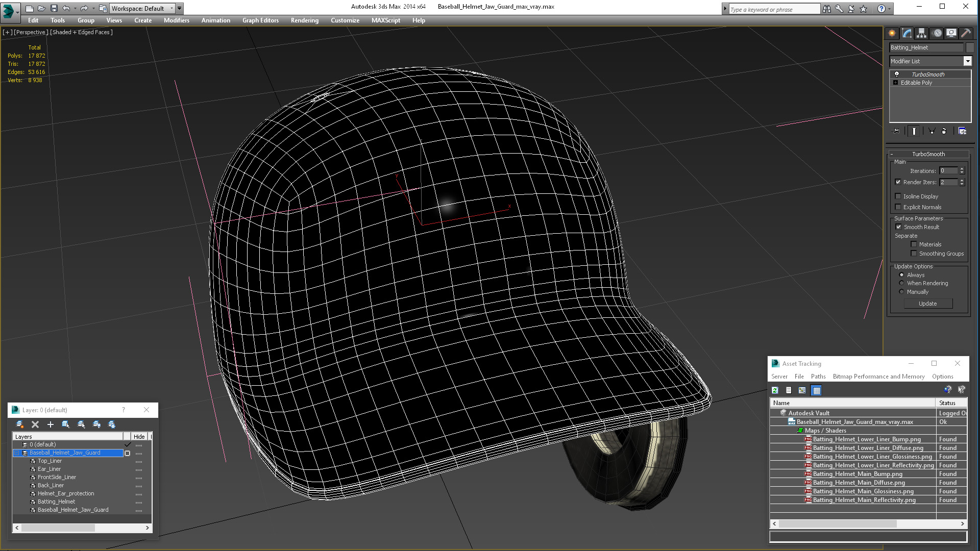The height and width of the screenshot is (551, 980).
Task: Save file using floppy disk icon
Action: point(54,8)
